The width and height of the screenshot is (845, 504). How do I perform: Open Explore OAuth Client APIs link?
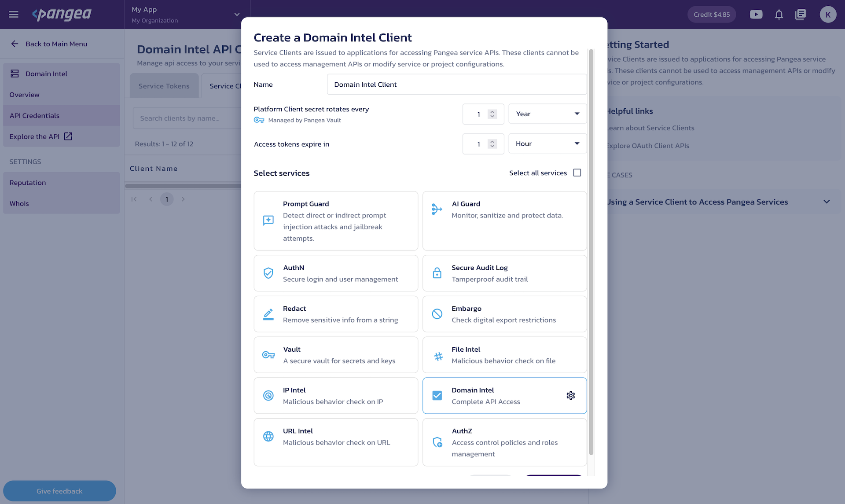coord(647,146)
